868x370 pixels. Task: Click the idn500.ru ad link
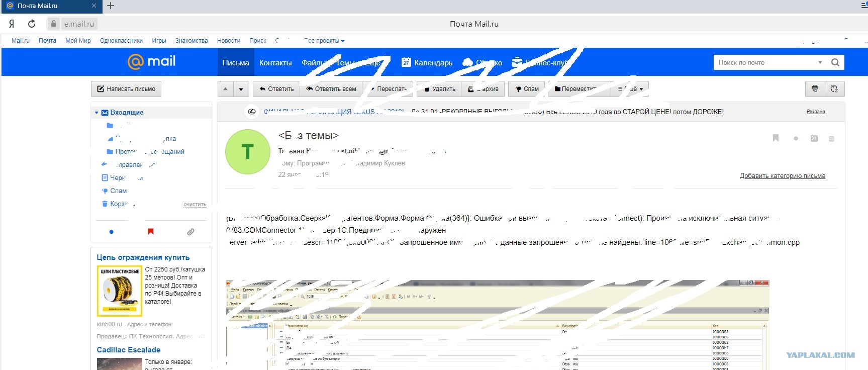coord(110,324)
